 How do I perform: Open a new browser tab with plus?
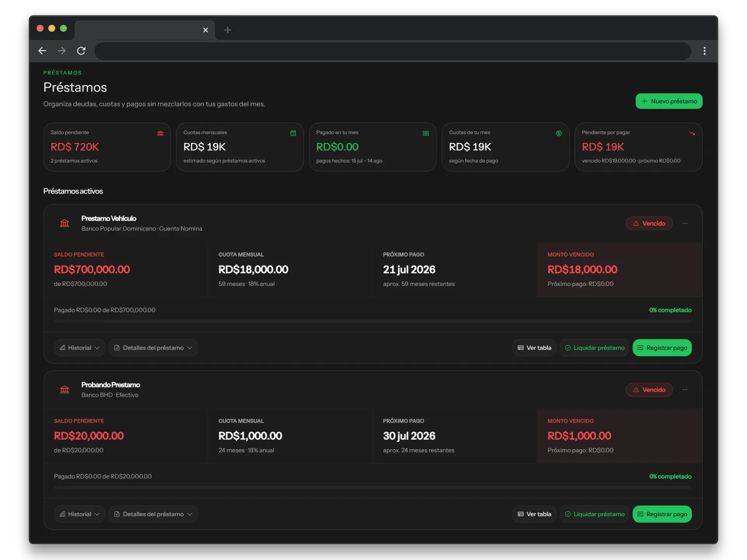pyautogui.click(x=228, y=30)
